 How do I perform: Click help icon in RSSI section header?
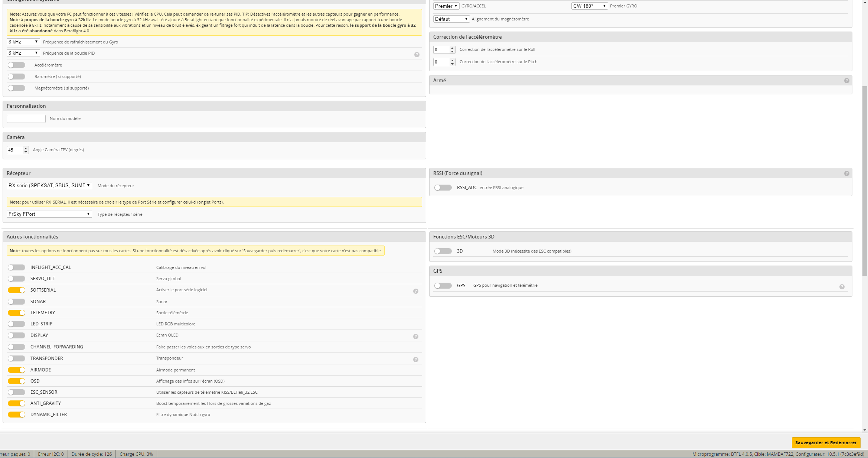point(846,173)
